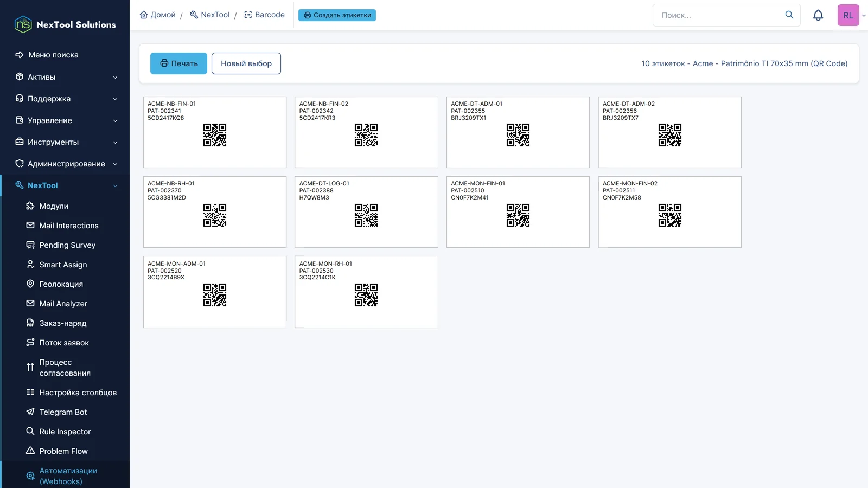Click the Smart Assign person icon

(x=30, y=265)
